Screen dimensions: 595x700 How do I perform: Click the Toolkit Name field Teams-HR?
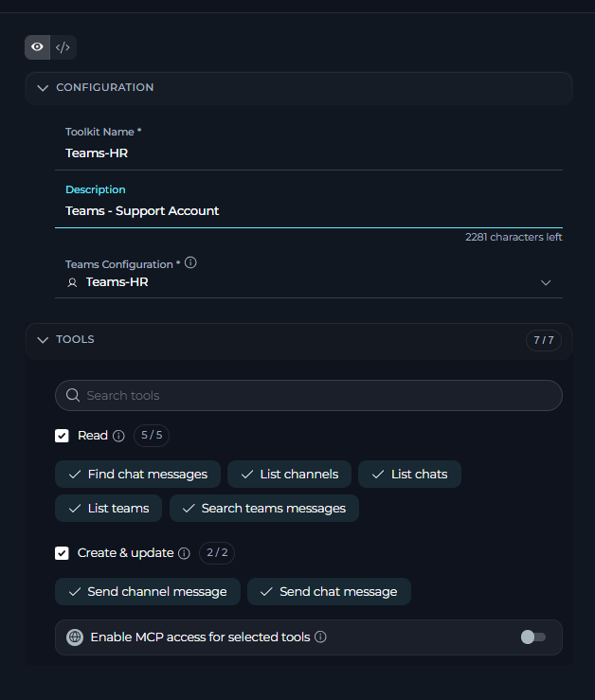click(309, 153)
